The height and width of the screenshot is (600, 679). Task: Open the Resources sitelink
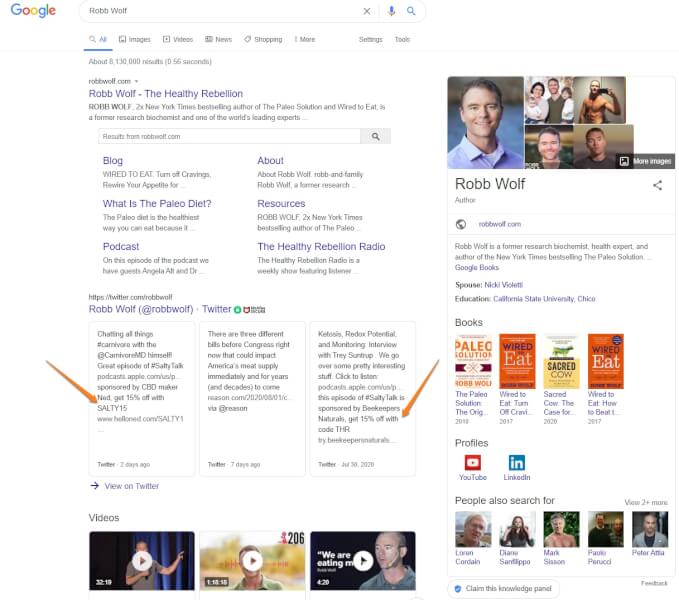(281, 203)
